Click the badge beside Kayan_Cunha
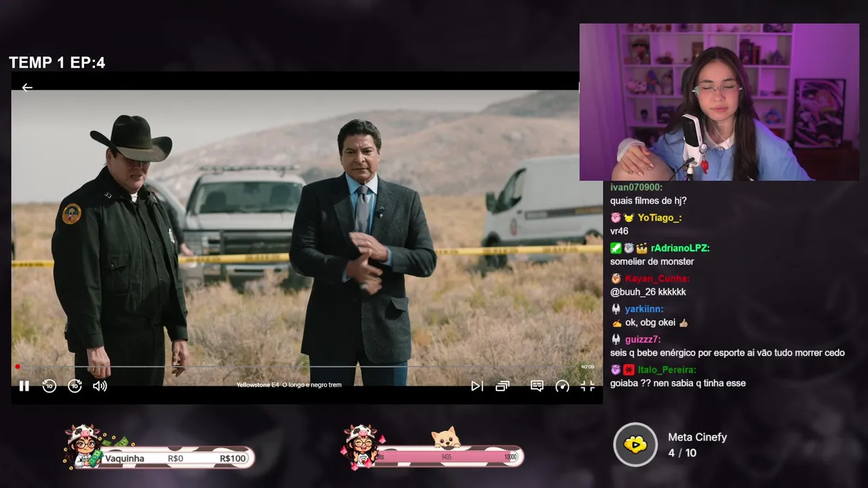Viewport: 868px width, 488px height. coord(616,279)
